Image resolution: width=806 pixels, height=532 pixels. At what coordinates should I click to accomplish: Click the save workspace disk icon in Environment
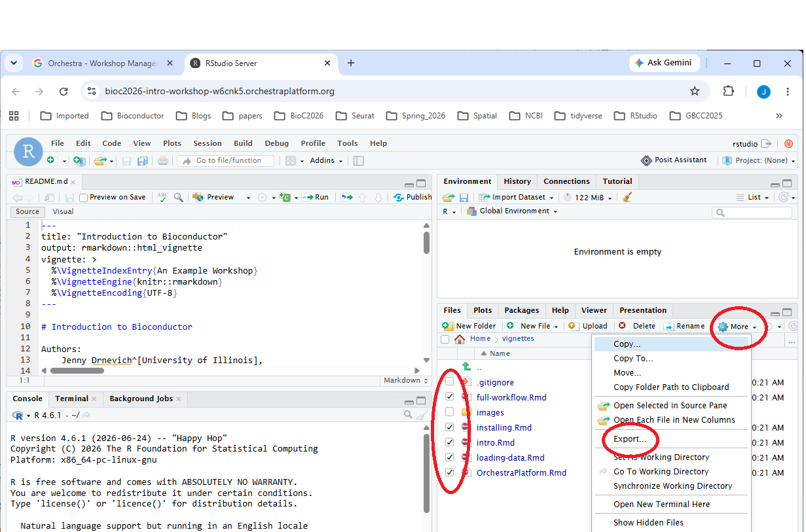464,197
